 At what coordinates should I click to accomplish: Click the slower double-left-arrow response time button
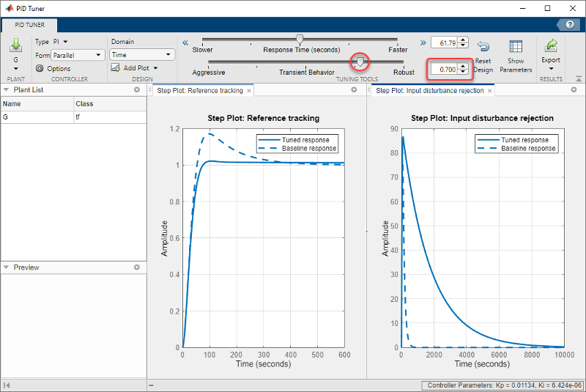tap(185, 42)
